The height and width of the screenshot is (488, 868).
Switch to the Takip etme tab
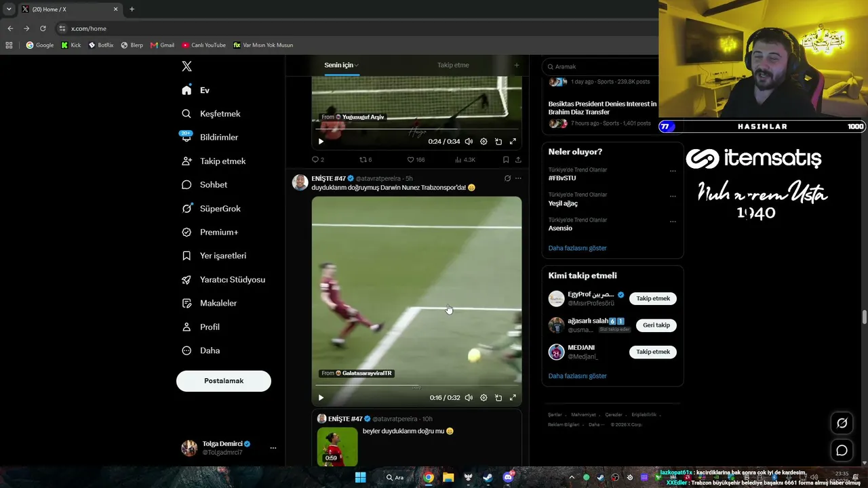pos(453,65)
